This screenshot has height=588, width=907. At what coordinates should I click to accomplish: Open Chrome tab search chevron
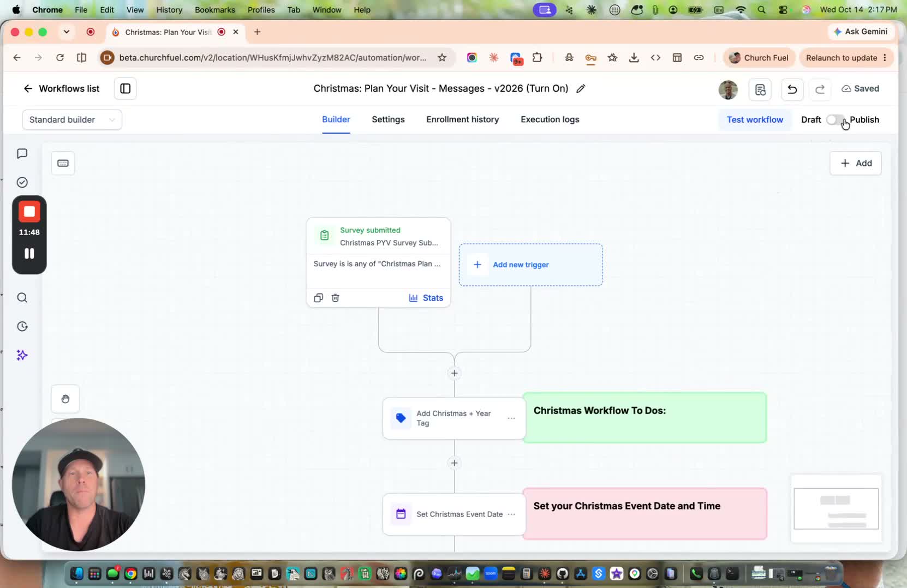tap(66, 32)
